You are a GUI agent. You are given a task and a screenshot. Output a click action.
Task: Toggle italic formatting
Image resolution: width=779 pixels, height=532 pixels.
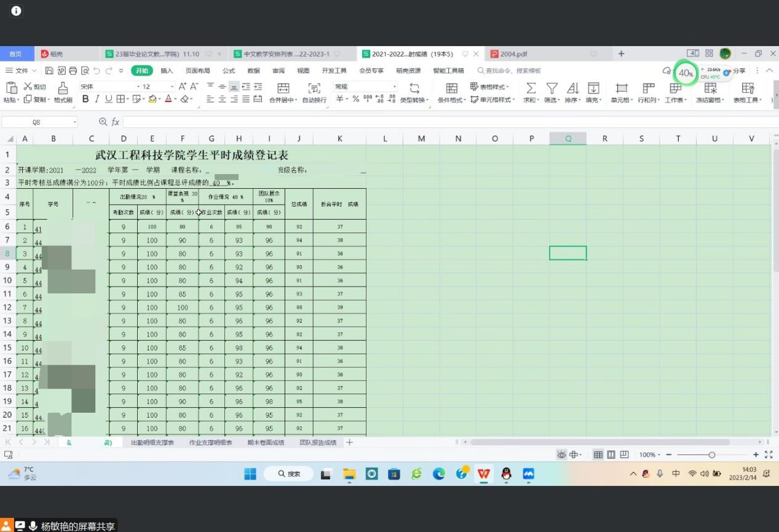click(97, 99)
